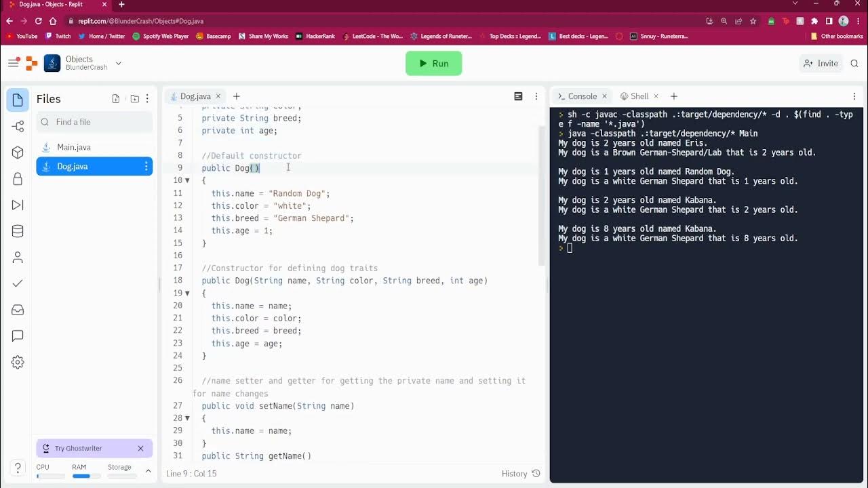Click the new folder icon in Files
Image resolution: width=868 pixels, height=488 pixels.
click(x=134, y=99)
